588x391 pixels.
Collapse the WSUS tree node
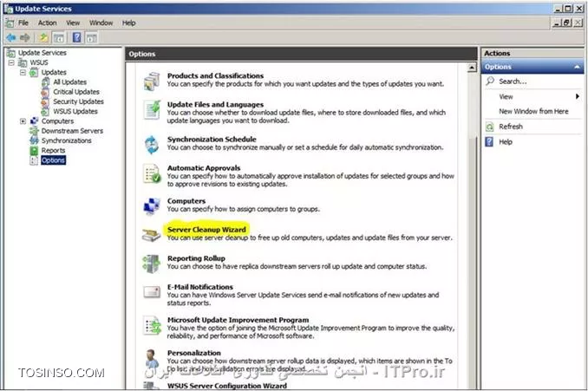tap(11, 62)
